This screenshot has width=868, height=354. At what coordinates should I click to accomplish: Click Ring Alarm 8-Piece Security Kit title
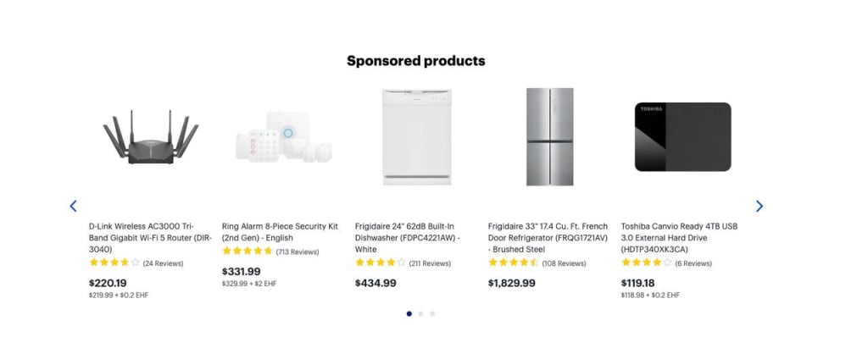click(x=280, y=232)
